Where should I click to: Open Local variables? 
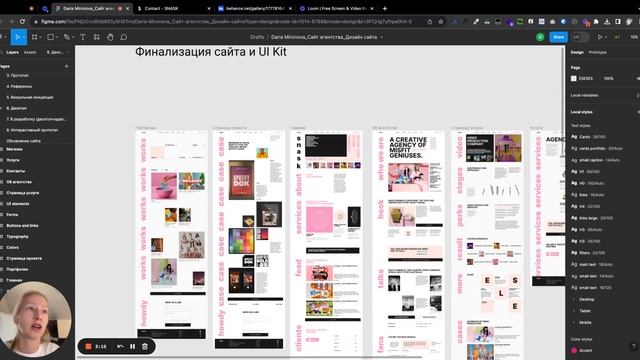(x=584, y=95)
